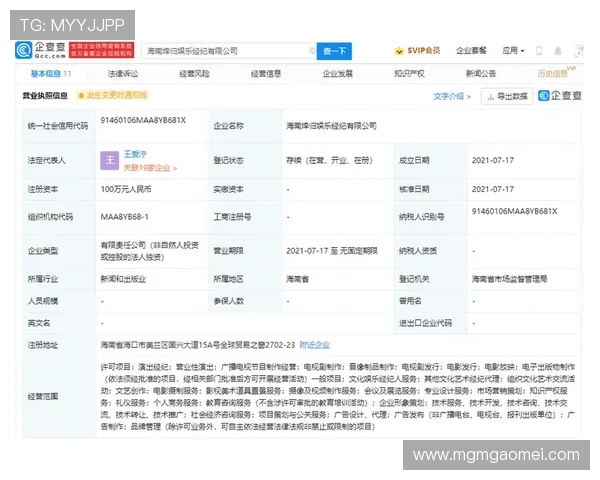Click the orange bell beside 发生变更时通知我
This screenshot has height=480, width=600.
pyautogui.click(x=81, y=95)
